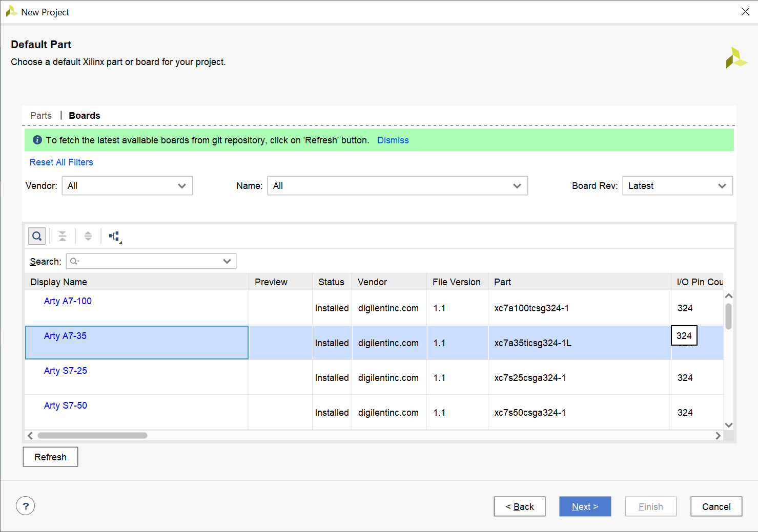Proceed with the Next button
The height and width of the screenshot is (532, 758).
[585, 506]
